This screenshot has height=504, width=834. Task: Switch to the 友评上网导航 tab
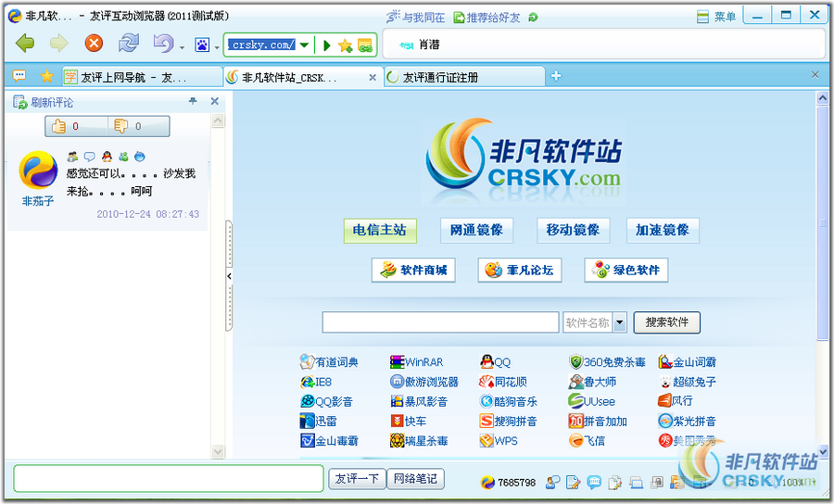click(141, 77)
